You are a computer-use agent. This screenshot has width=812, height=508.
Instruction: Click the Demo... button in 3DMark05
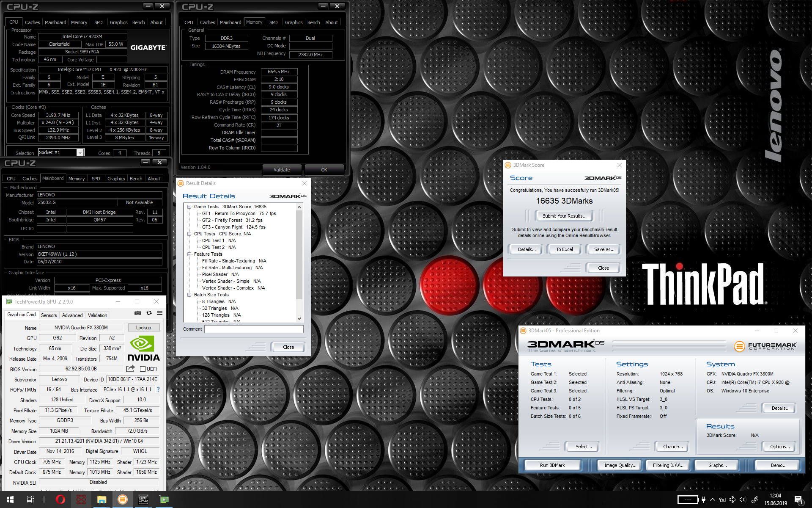778,465
